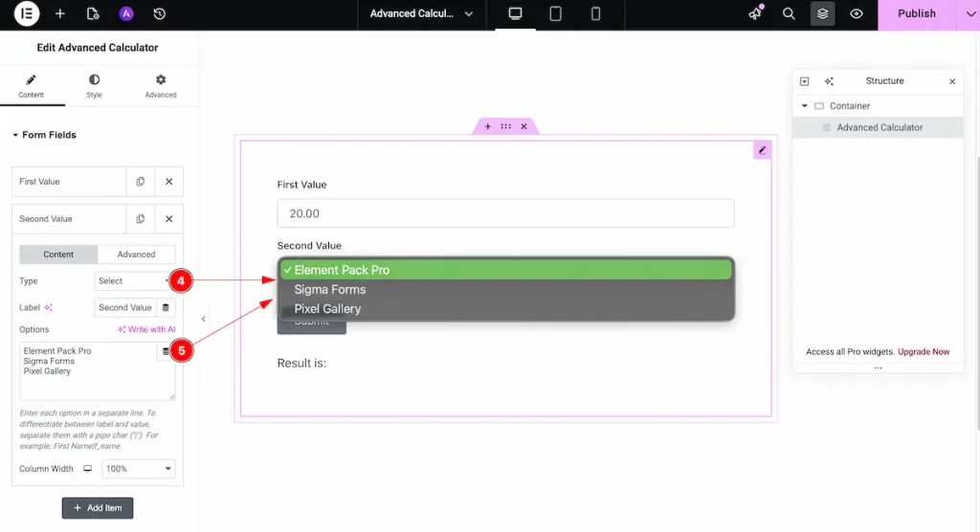Image resolution: width=980 pixels, height=532 pixels.
Task: Collapse the Form Fields section
Action: 44,135
